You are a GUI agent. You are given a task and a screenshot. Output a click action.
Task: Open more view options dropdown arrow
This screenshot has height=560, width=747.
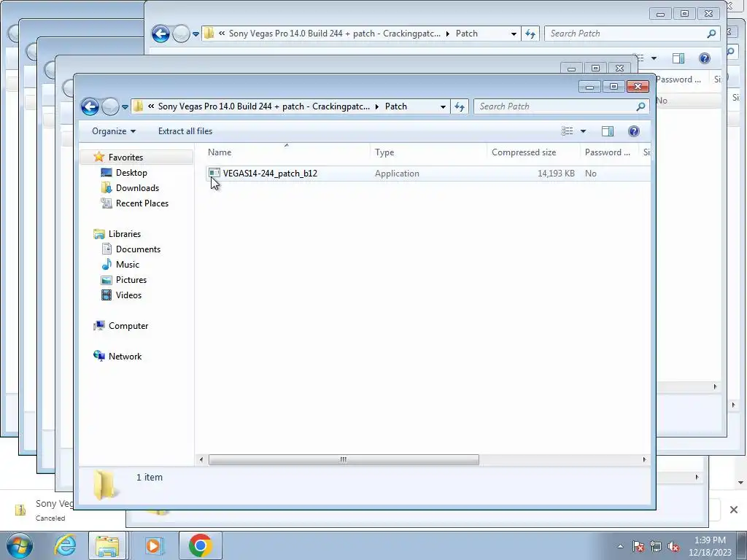click(x=583, y=131)
